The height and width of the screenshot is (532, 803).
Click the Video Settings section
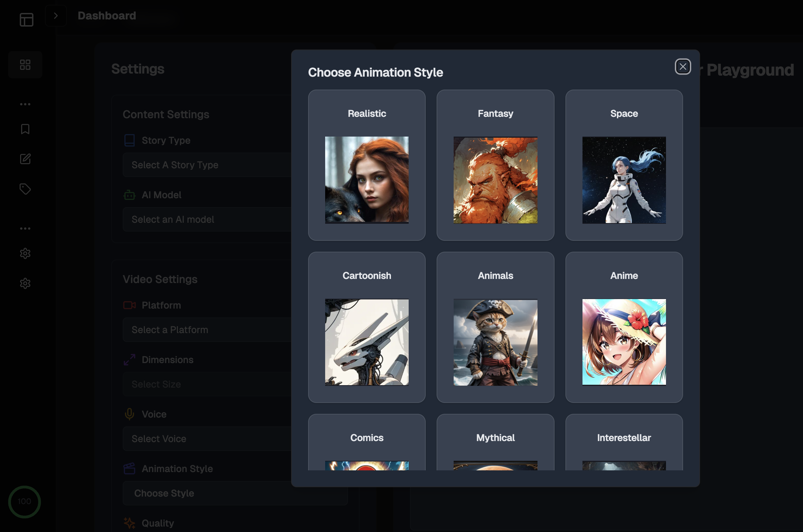[x=161, y=278]
